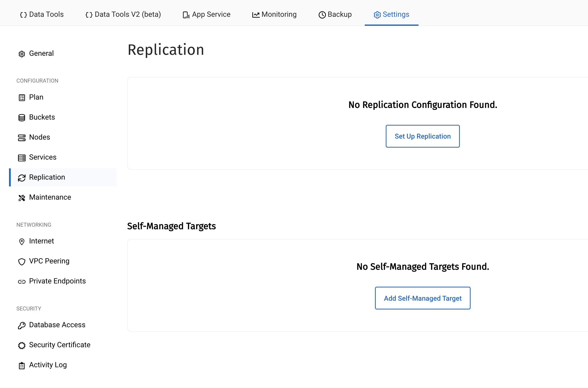
Task: Open General settings in sidebar
Action: 63,53
